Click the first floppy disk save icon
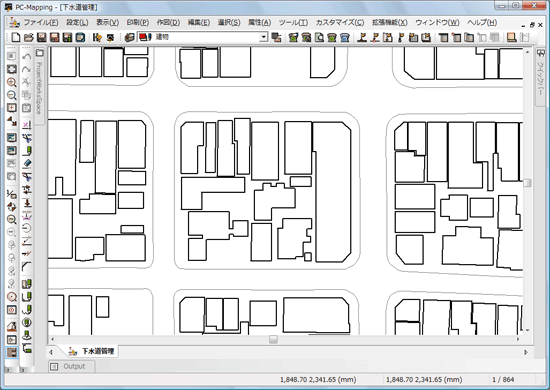 42,37
